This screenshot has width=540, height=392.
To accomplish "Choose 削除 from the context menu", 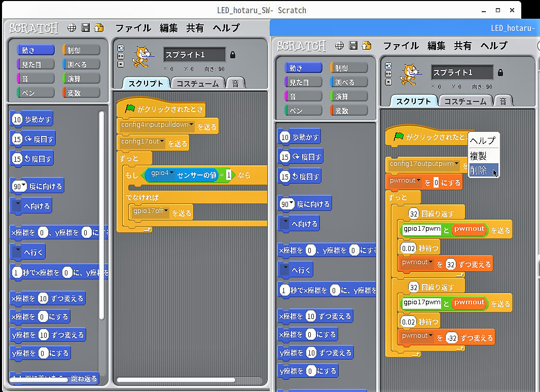I will pyautogui.click(x=483, y=170).
